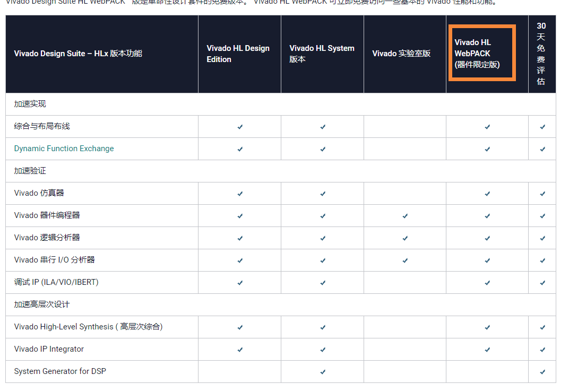Click Vivado 串行 I/O 分析器 checkmark under 实验室版
The height and width of the screenshot is (392, 569).
tap(405, 261)
